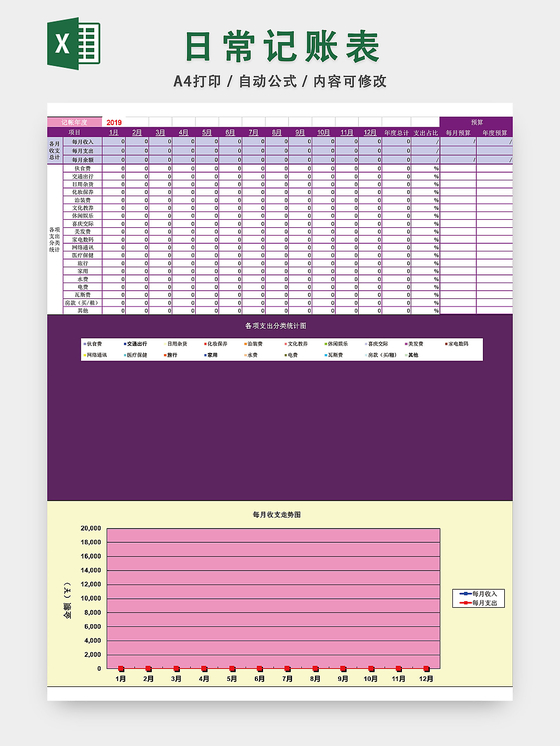Image resolution: width=560 pixels, height=746 pixels.
Task: Click the 每月余额 row label
Action: coord(83,159)
